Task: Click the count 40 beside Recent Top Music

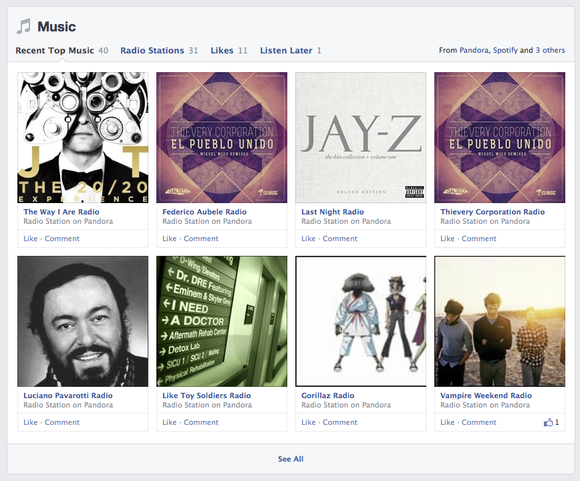Action: click(x=103, y=50)
